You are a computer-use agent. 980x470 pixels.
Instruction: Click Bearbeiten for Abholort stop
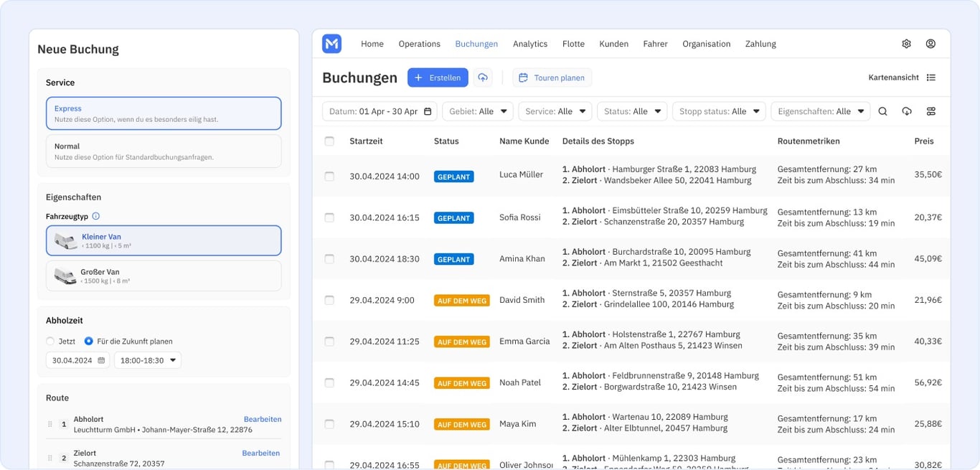[263, 419]
